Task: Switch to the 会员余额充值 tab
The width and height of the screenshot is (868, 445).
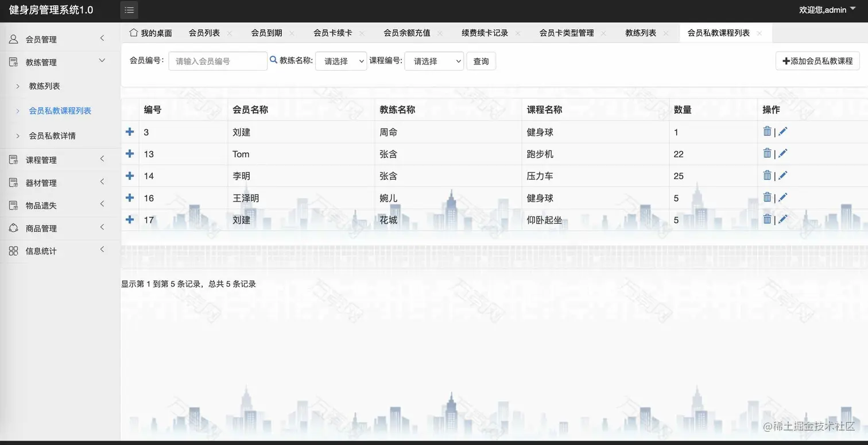Action: tap(407, 33)
